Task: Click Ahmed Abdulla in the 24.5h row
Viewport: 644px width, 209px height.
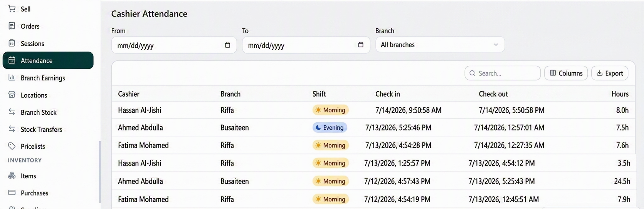Action: (x=140, y=181)
